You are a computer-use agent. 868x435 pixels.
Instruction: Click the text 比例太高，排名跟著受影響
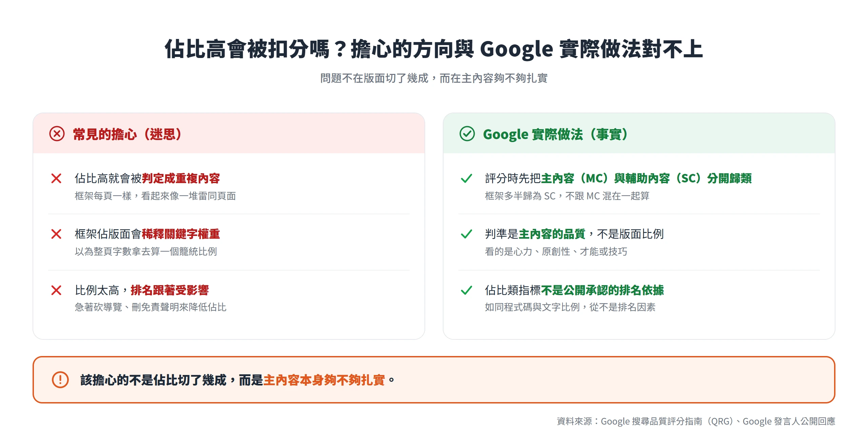pos(142,290)
